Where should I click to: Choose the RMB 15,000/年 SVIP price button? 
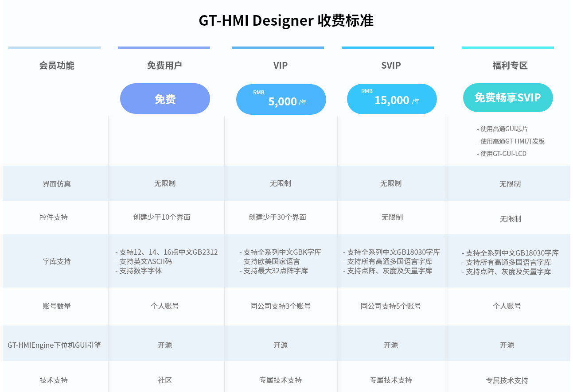tap(392, 99)
